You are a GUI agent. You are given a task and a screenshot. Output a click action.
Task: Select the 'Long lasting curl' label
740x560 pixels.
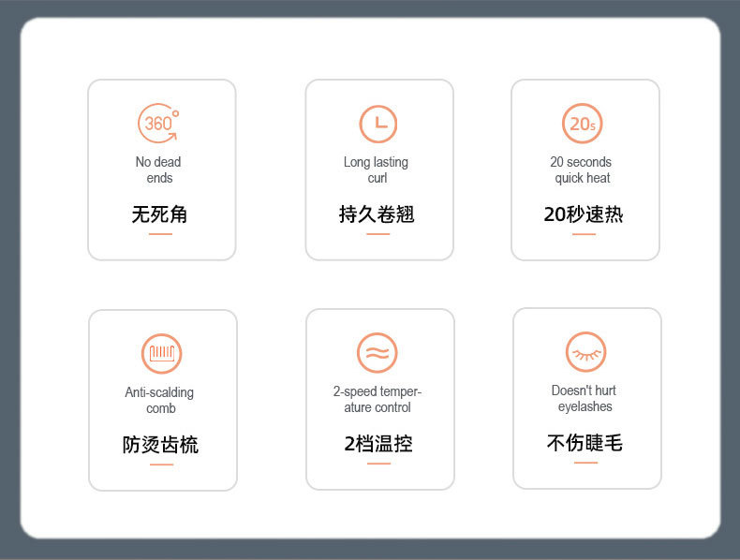377,170
